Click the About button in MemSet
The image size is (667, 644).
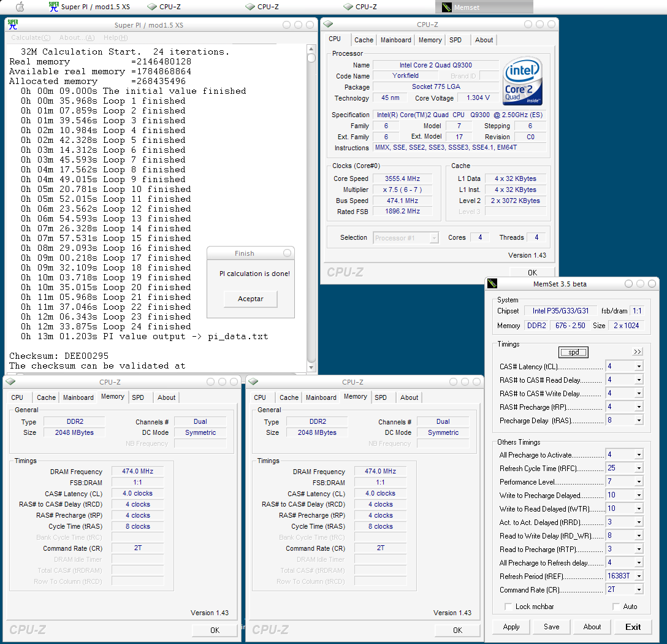[592, 627]
